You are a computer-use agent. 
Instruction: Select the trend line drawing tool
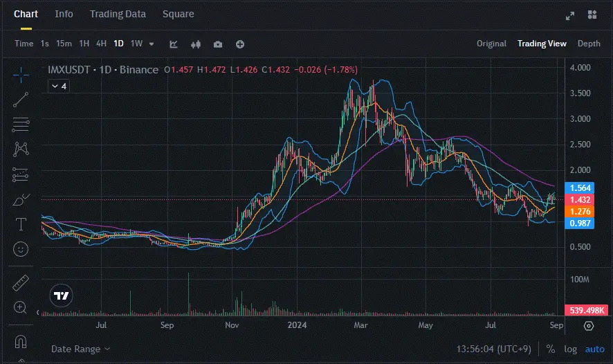click(x=21, y=100)
